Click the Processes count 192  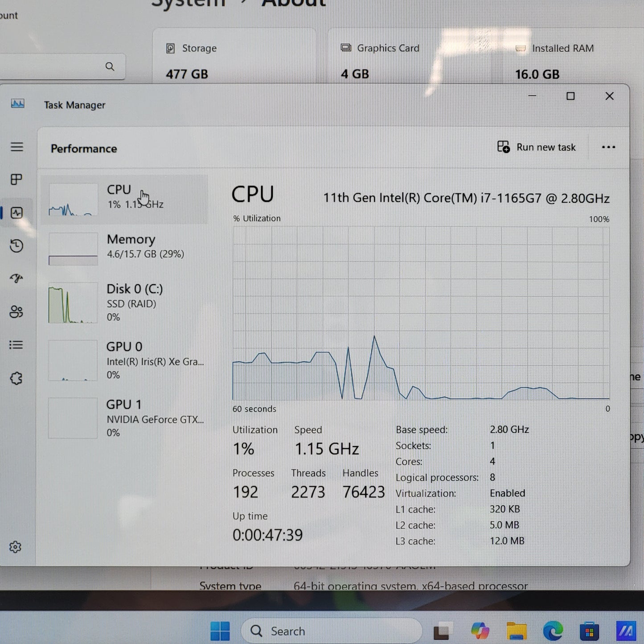245,492
